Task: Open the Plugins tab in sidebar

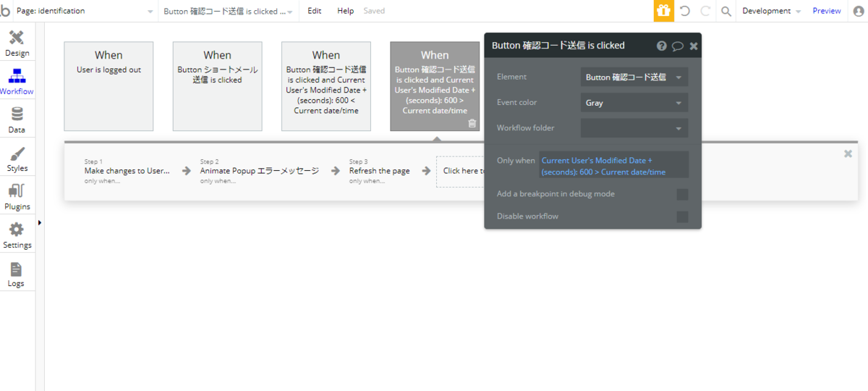Action: click(x=17, y=197)
